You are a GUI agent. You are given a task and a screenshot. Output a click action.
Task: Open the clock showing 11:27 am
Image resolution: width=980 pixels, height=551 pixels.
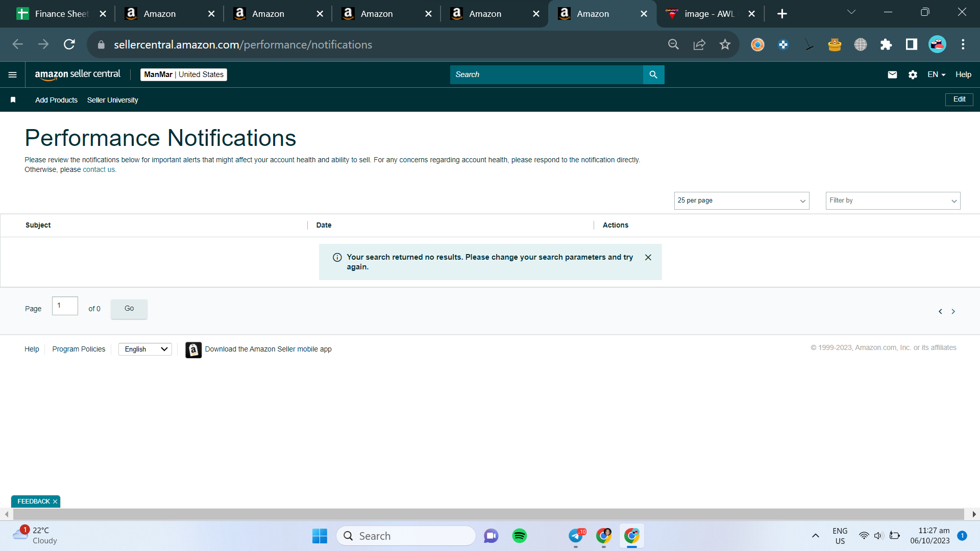(930, 536)
